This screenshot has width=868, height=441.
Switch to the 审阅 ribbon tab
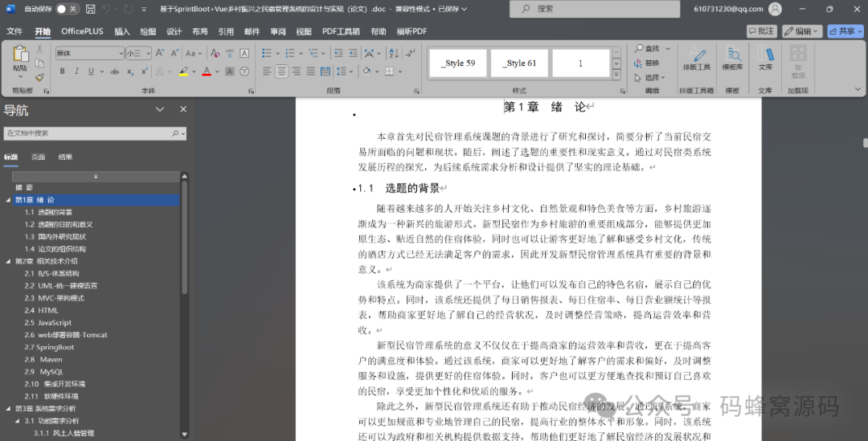(278, 31)
